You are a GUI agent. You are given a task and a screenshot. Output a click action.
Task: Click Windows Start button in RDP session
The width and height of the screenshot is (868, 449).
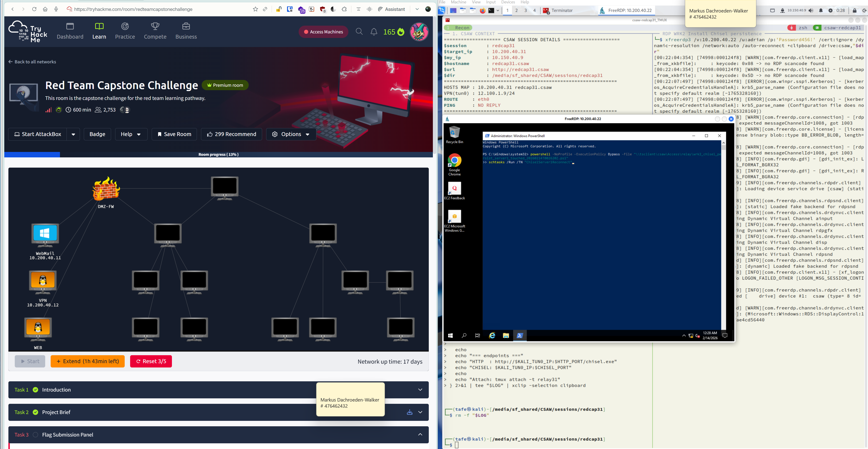tap(450, 335)
